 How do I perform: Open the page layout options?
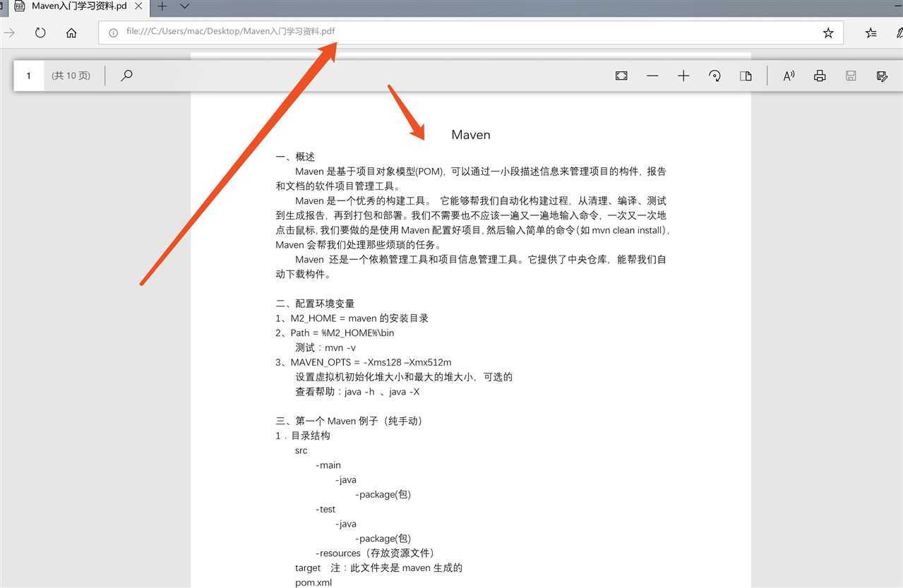[x=746, y=76]
